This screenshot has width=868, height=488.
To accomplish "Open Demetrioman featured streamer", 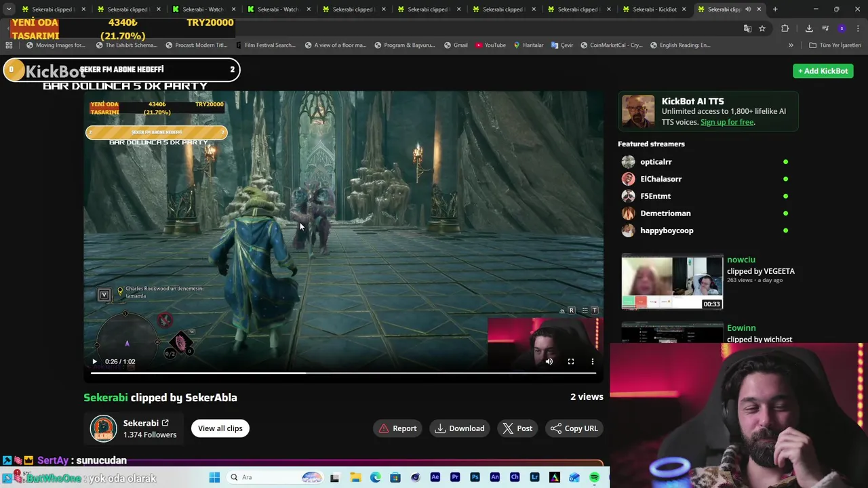I will pos(665,213).
